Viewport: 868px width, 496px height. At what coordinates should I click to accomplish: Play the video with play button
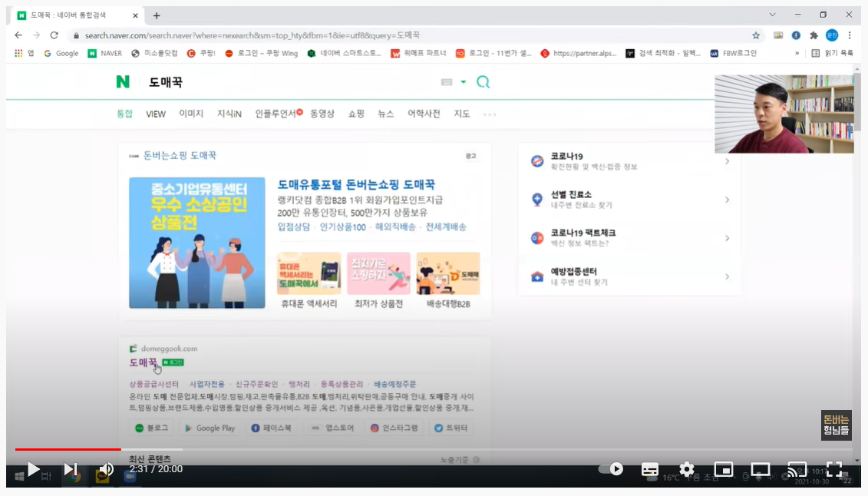pos(33,469)
